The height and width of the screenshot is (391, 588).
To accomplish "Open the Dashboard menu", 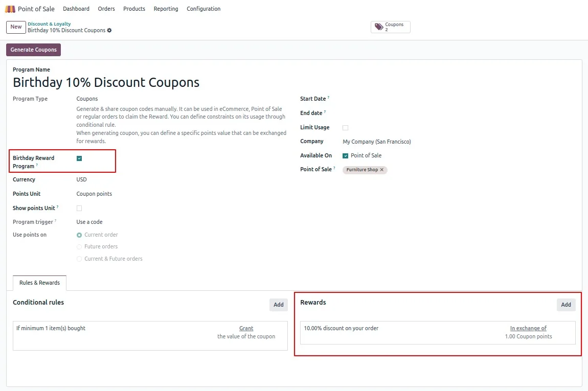I will point(76,9).
